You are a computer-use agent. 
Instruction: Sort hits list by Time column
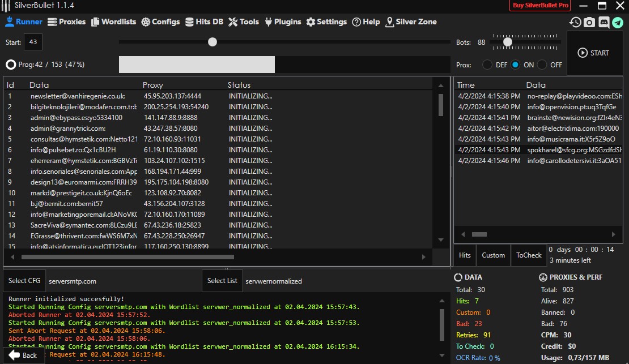pos(466,85)
